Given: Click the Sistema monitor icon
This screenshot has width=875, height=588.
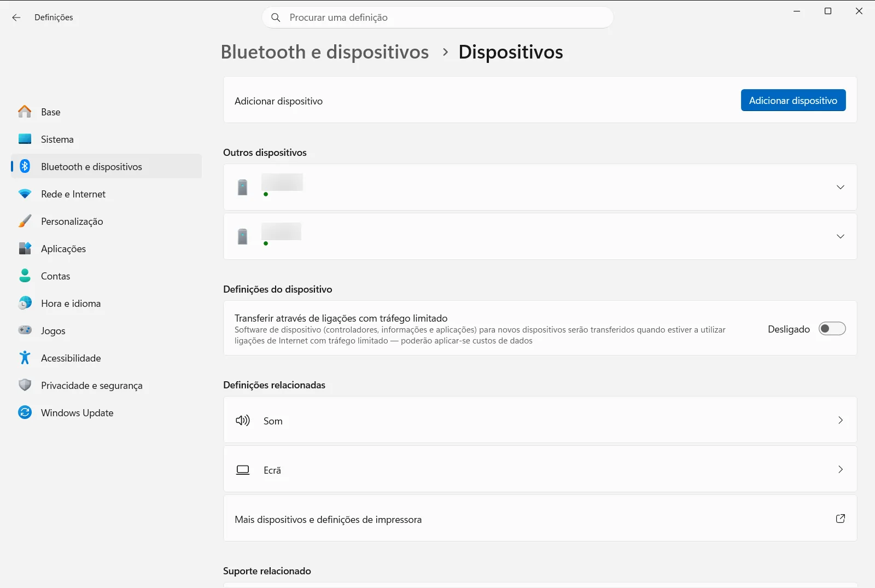Looking at the screenshot, I should pos(25,139).
